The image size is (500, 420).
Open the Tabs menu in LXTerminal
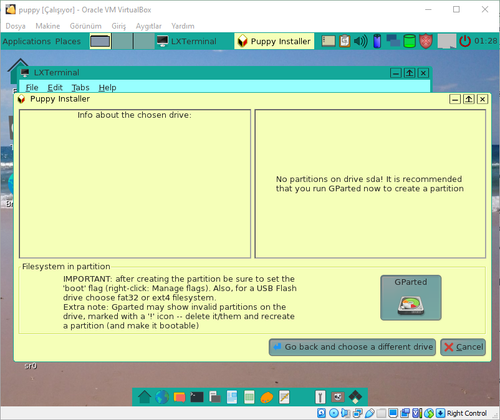81,87
